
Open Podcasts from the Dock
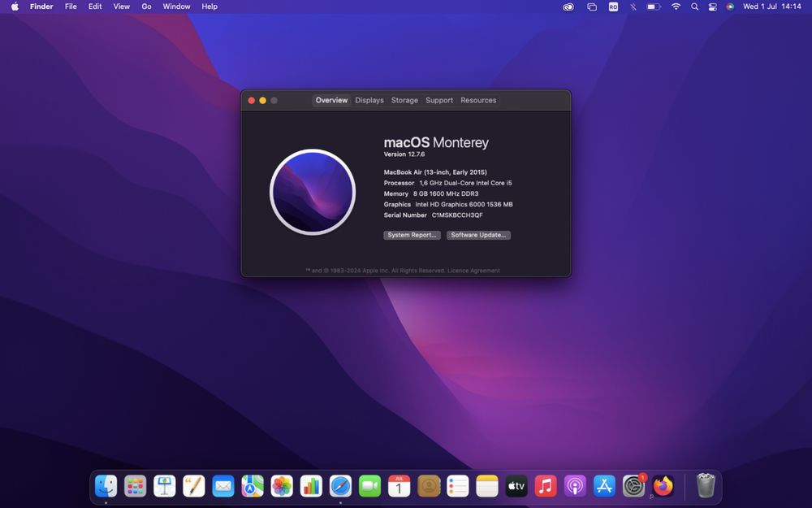click(x=576, y=486)
